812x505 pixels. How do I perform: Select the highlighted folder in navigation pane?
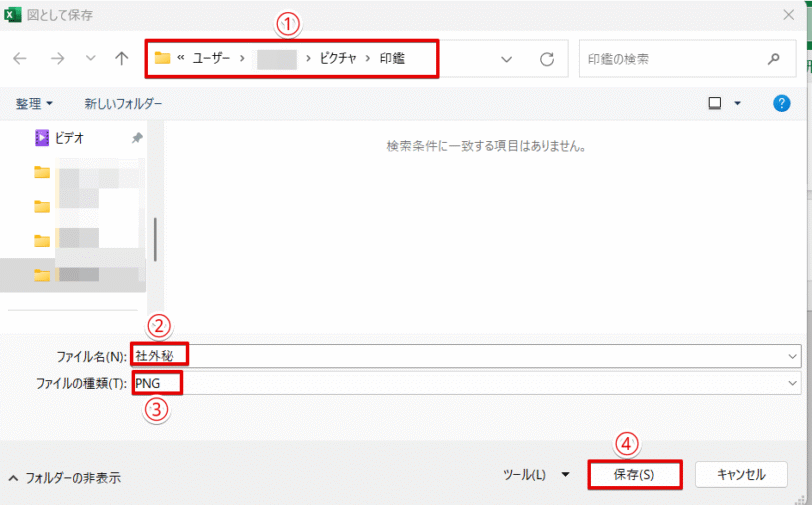tap(72, 275)
